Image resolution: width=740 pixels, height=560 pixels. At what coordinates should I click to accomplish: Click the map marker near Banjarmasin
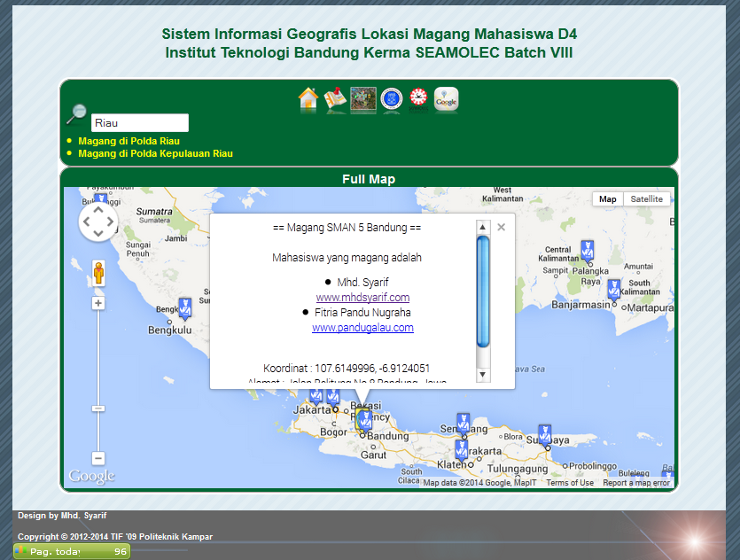click(x=613, y=289)
